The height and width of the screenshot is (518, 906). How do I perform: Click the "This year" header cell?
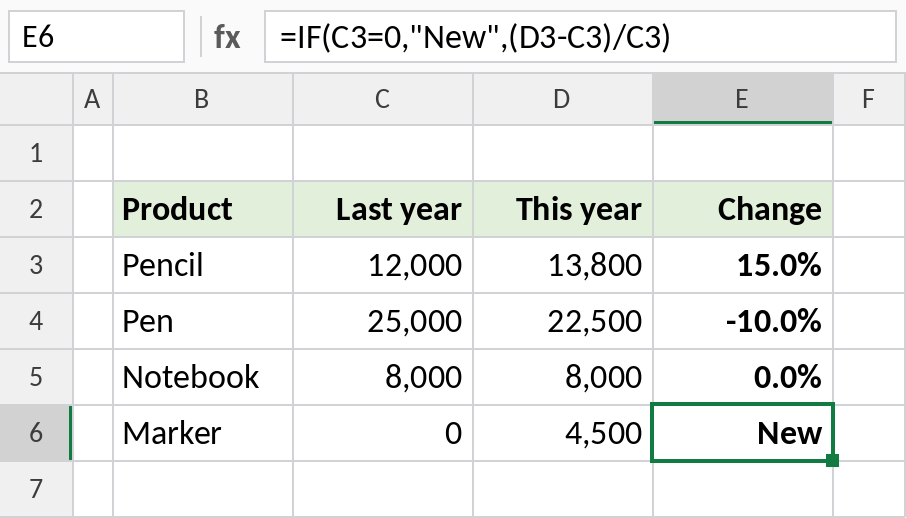563,209
